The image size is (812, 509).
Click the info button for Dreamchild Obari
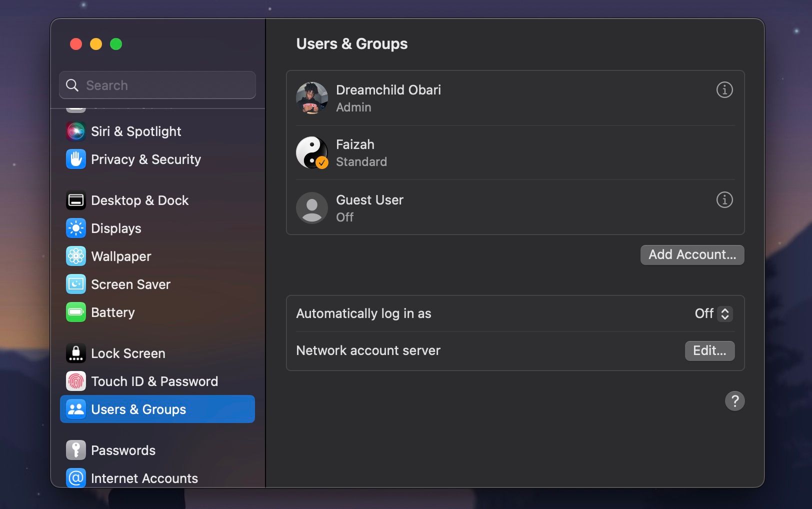724,90
